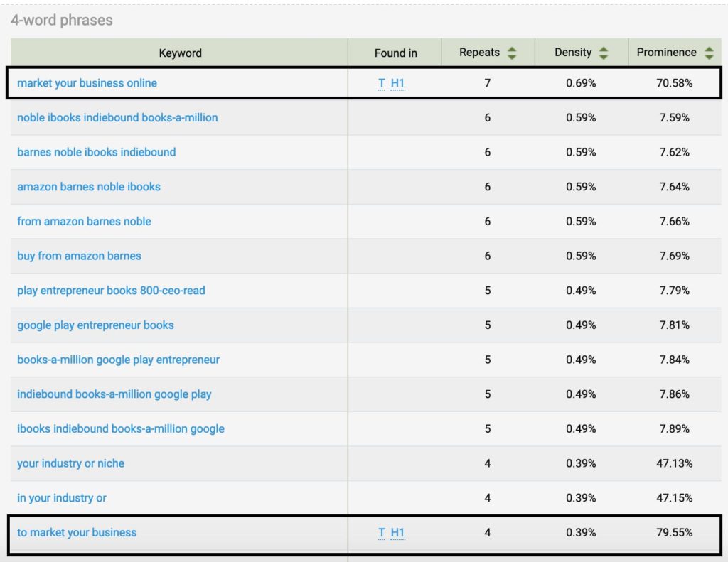Click H1 tag for 'to market your business'

point(398,532)
